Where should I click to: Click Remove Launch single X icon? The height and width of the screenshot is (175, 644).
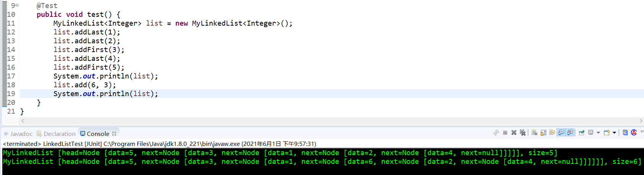coord(514,132)
